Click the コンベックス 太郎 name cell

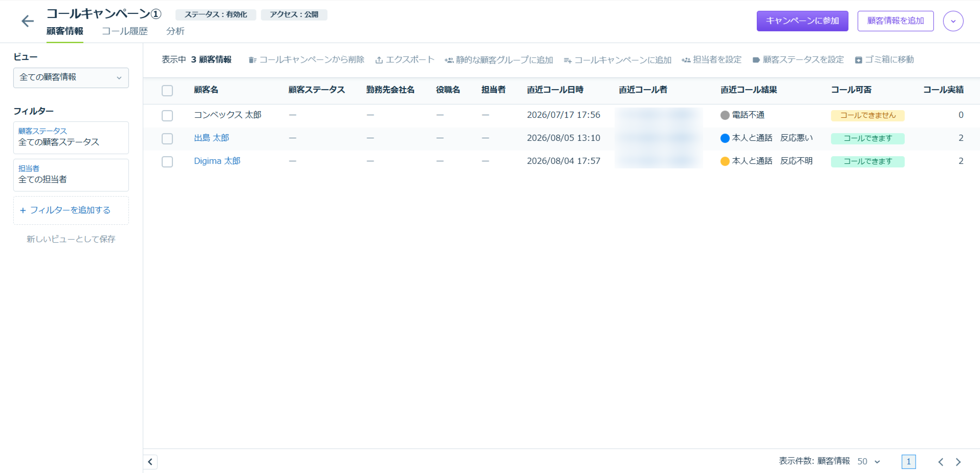coord(228,115)
